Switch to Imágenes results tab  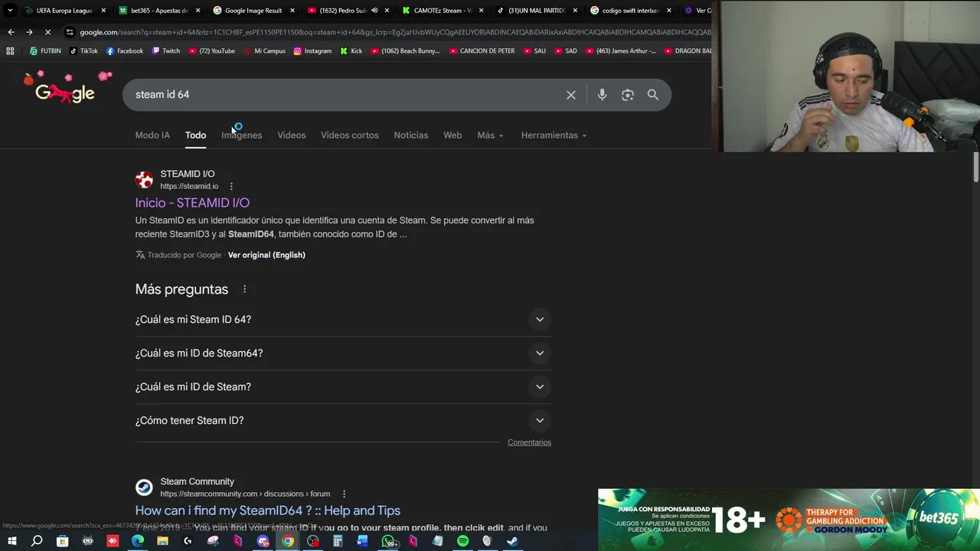[x=242, y=135]
